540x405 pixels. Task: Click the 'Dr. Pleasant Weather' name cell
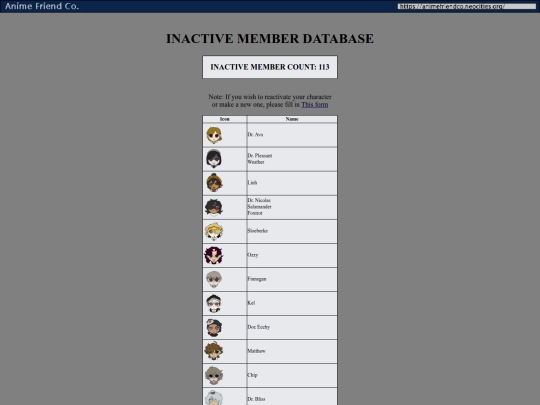click(292, 159)
